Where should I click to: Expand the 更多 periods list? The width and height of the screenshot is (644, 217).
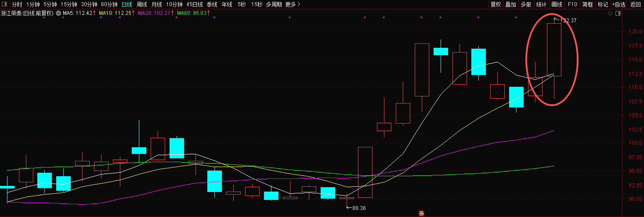[293, 4]
